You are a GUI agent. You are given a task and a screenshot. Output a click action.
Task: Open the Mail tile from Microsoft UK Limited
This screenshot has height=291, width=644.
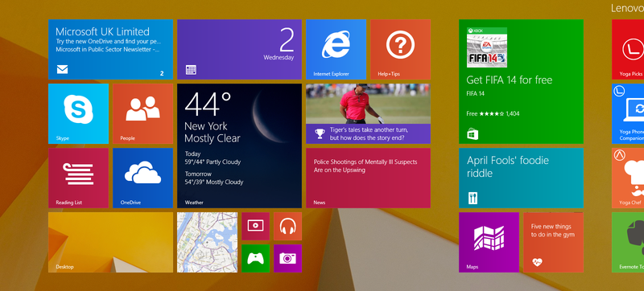tap(110, 49)
